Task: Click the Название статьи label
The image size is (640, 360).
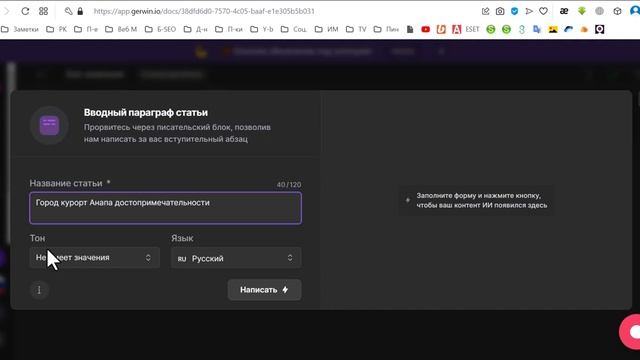Action: (x=66, y=184)
